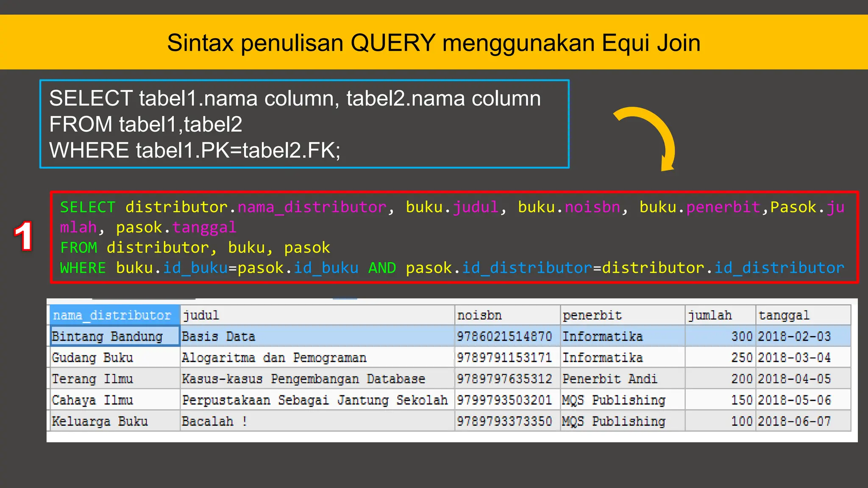Screen dimensions: 868x488
Task: Click MQS Publishing in Cahaya Ilmu row
Action: 623,400
